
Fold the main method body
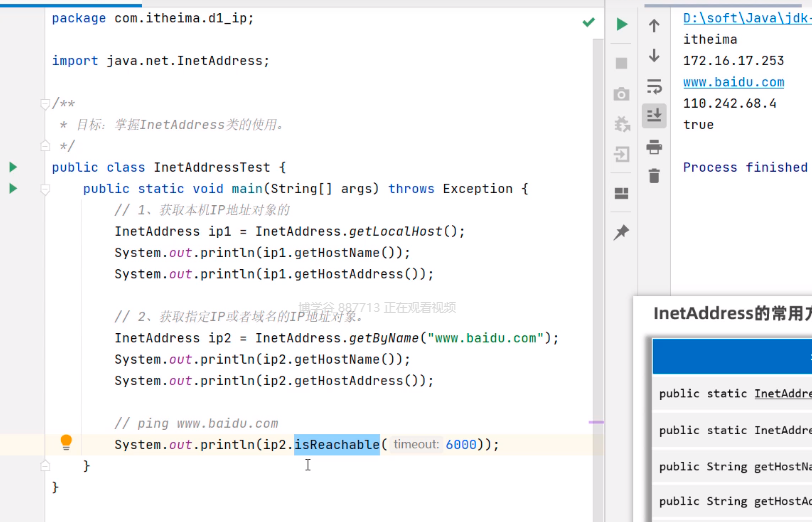[45, 190]
